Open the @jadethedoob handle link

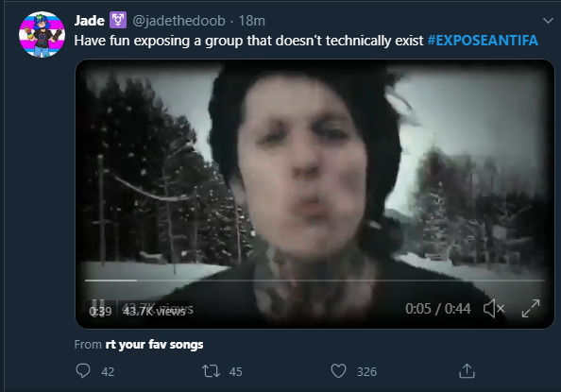pos(178,21)
